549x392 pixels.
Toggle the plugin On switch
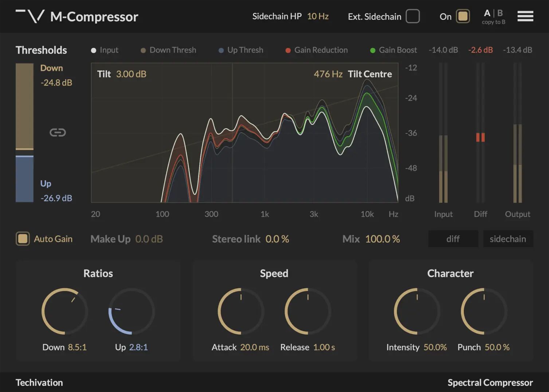[x=463, y=16]
